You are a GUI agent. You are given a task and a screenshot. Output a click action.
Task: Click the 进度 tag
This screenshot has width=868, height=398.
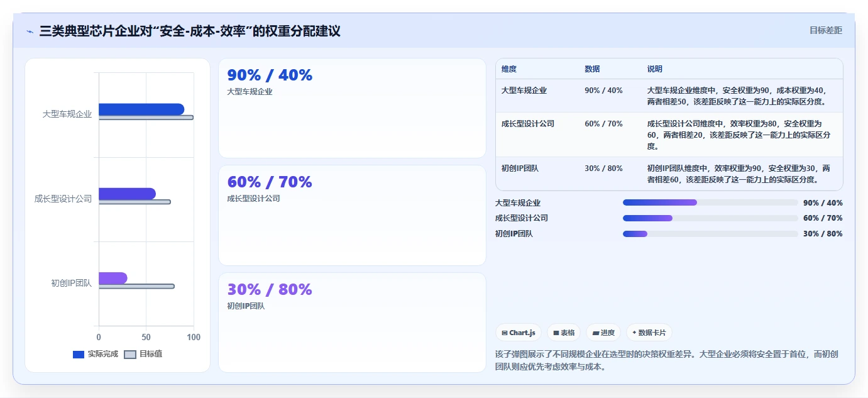pos(603,333)
